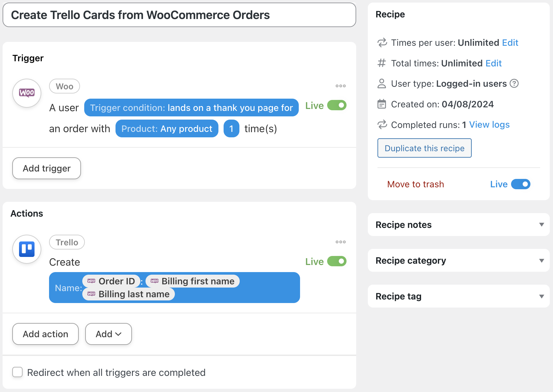Check Redirect when all triggers are completed
Viewport: 553px width, 392px height.
pyautogui.click(x=17, y=372)
